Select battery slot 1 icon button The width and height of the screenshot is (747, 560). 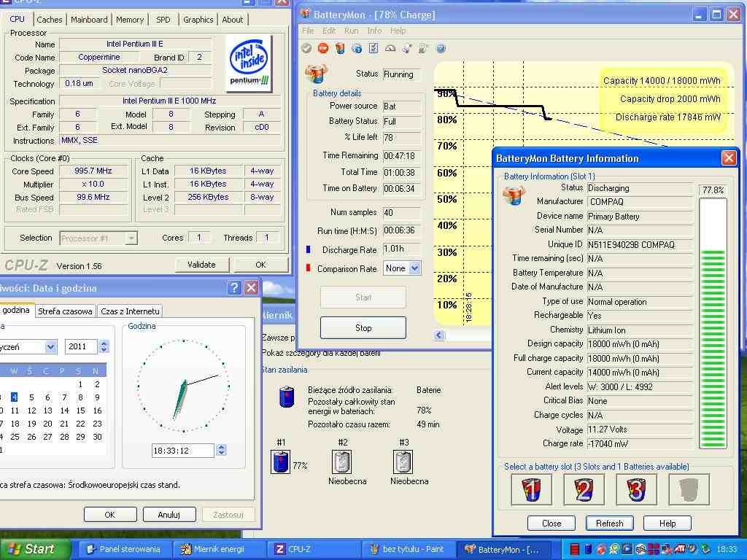[531, 489]
